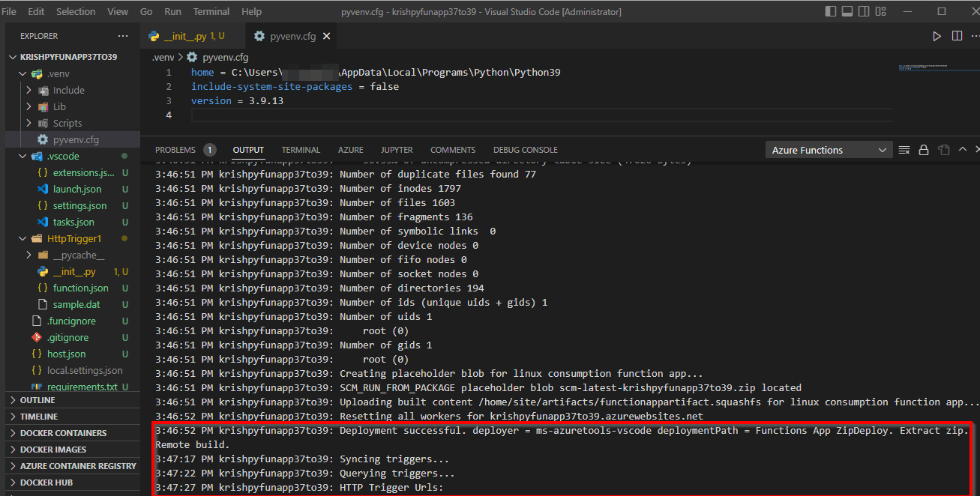Open Explorer Views and More Actions ellipsis

pyautogui.click(x=123, y=36)
